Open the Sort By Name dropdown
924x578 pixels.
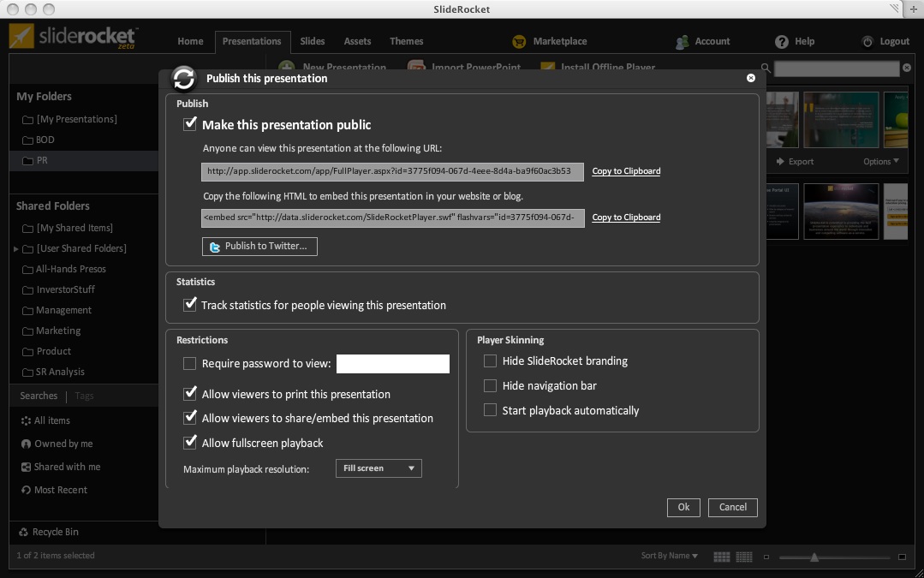click(669, 556)
